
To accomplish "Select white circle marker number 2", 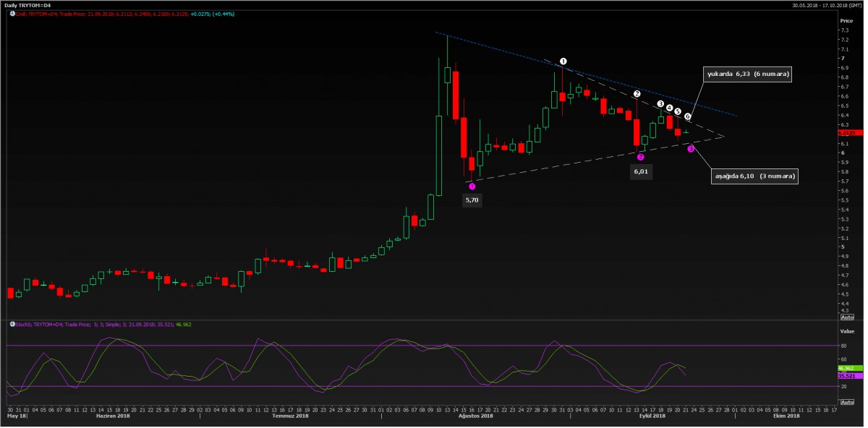I will [x=637, y=94].
